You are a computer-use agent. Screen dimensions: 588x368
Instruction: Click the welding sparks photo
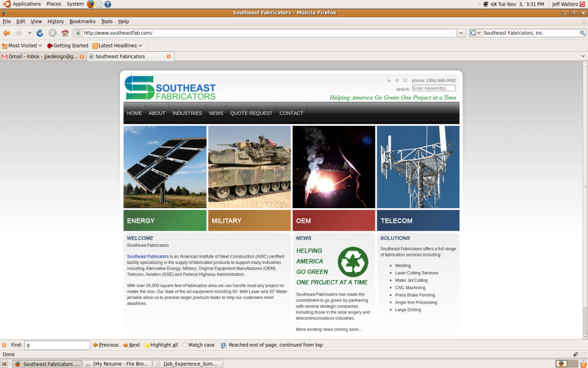tap(334, 167)
